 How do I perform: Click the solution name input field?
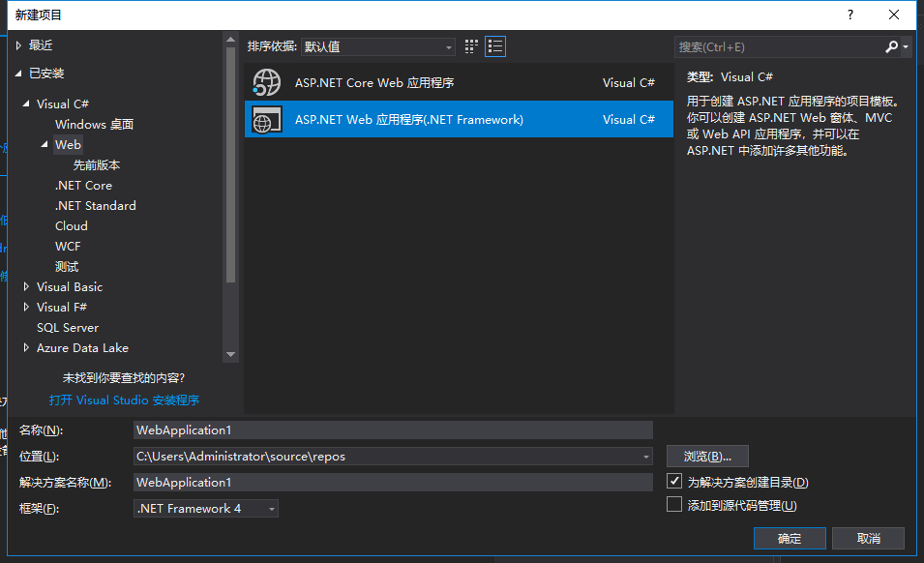point(393,483)
